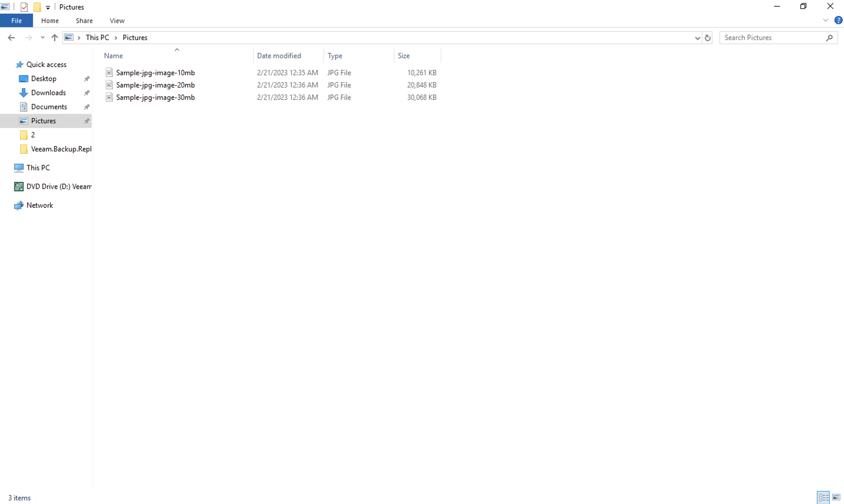Click This PC in the breadcrumb path
Screen dimensions: 844x504
pos(97,38)
